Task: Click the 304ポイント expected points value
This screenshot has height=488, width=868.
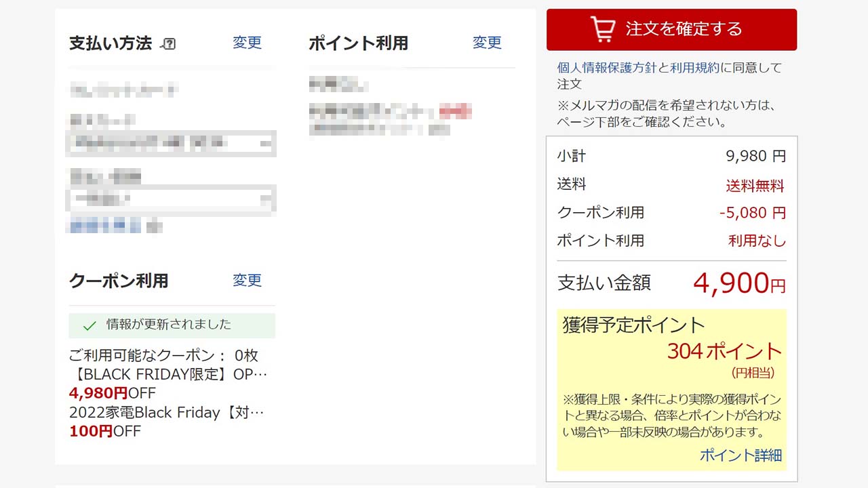Action: 724,351
